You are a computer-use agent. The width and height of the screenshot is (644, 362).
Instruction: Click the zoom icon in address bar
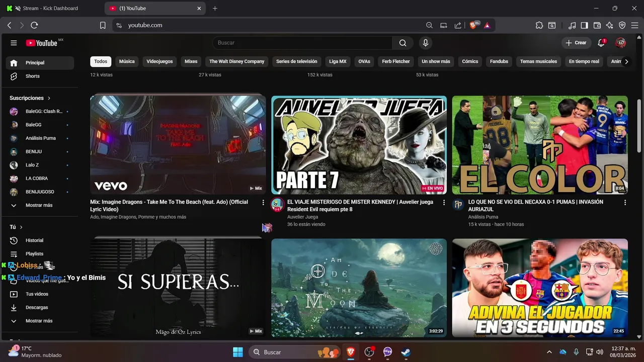(429, 25)
